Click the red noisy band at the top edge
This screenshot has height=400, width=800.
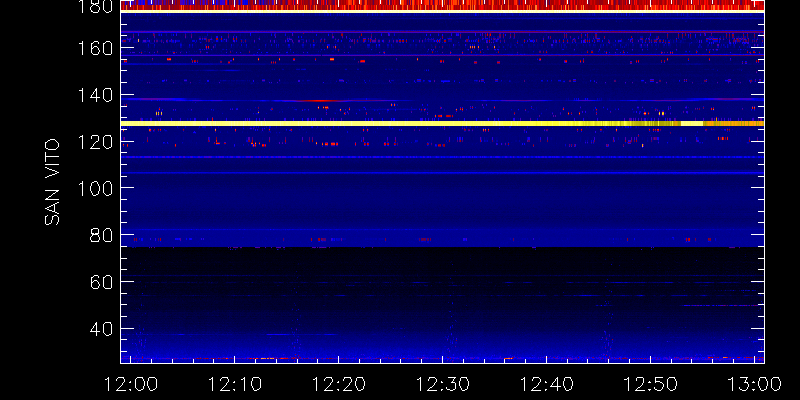click(x=442, y=5)
